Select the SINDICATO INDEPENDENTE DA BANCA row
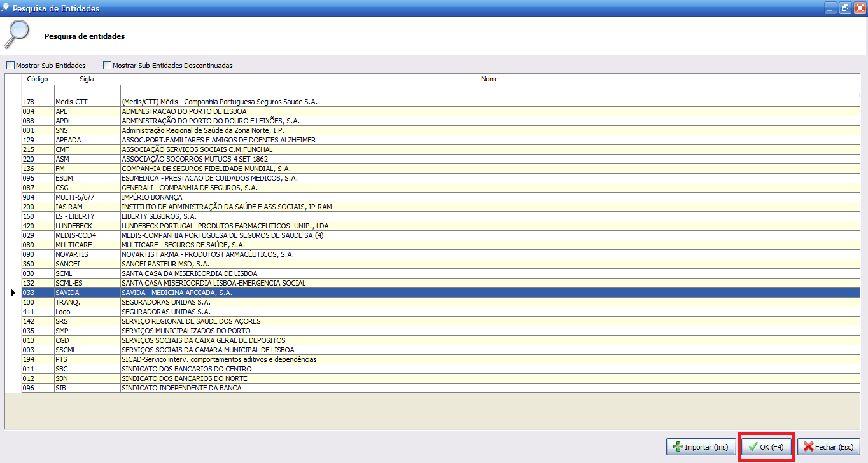This screenshot has width=868, height=463. click(x=181, y=388)
